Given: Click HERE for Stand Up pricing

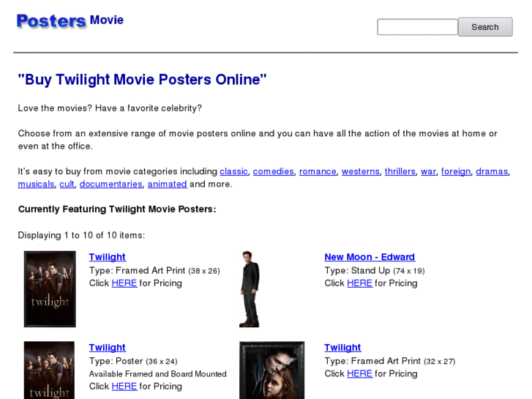Looking at the screenshot, I should tap(359, 283).
